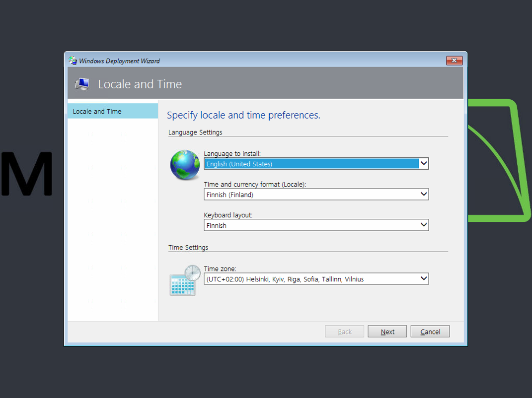Click the Time zone label text

click(x=220, y=269)
